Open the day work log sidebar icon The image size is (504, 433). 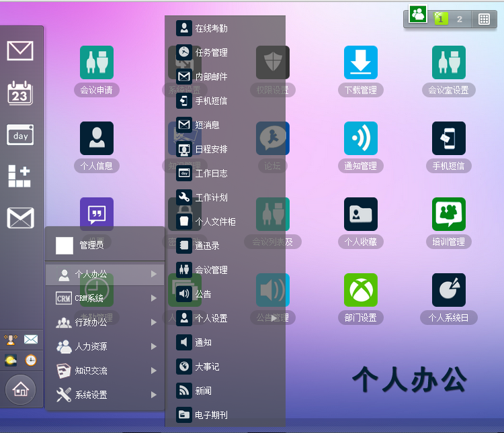click(20, 135)
